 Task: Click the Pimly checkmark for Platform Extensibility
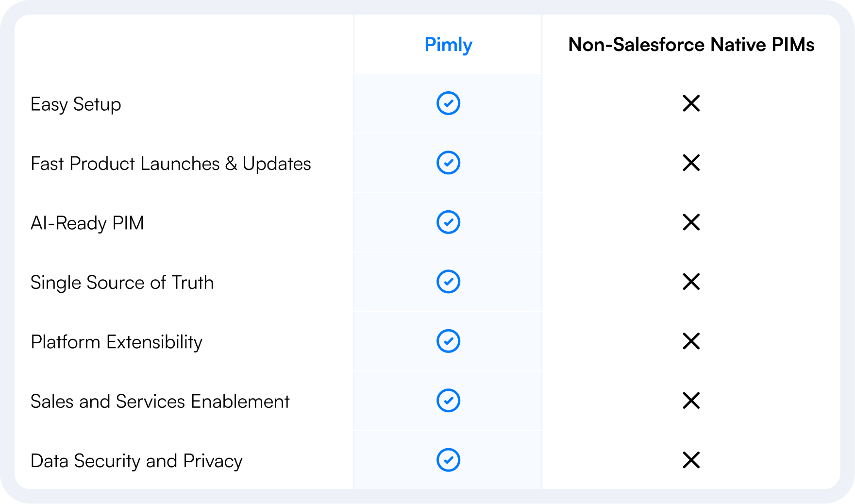click(448, 341)
